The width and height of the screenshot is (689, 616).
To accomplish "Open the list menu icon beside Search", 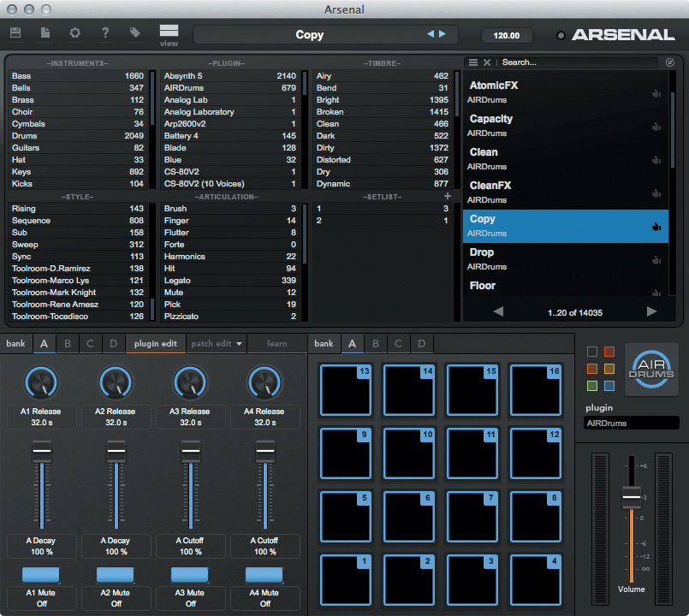I will [x=473, y=62].
